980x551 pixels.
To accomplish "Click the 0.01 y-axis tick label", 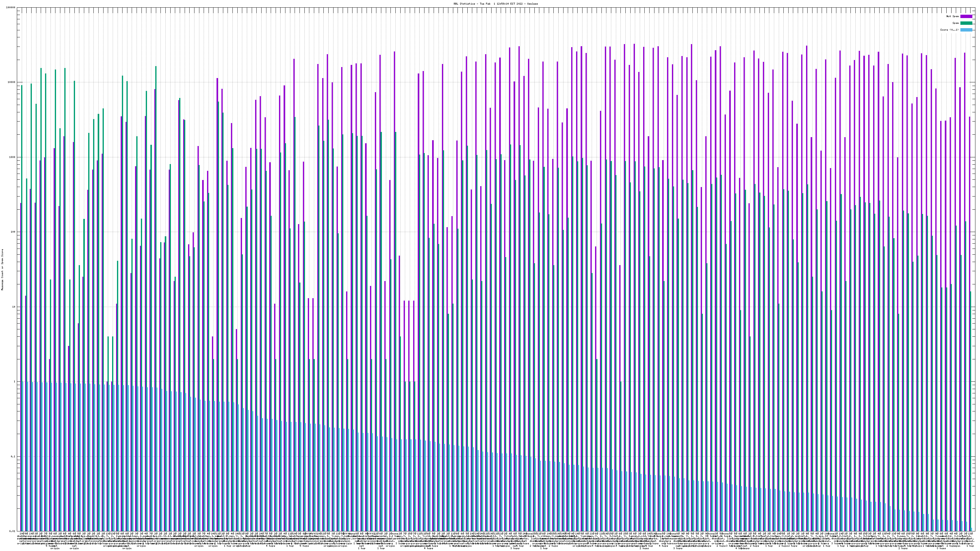I will tap(13, 531).
